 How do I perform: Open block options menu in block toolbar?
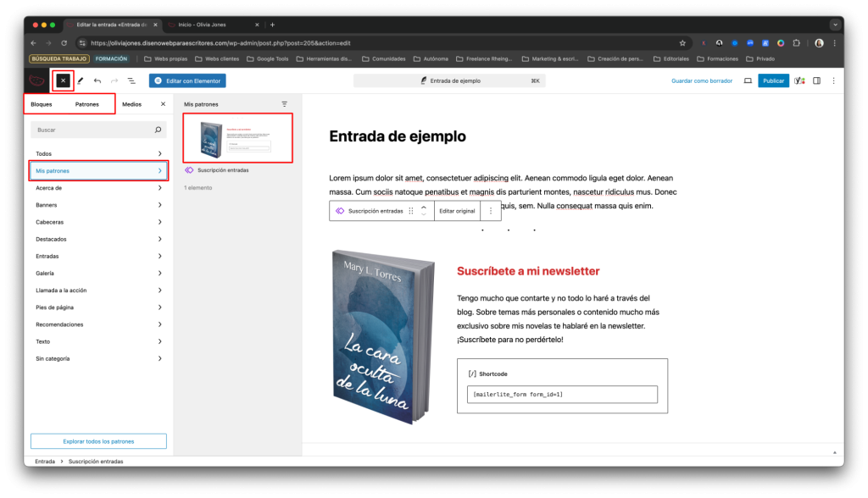[490, 211]
